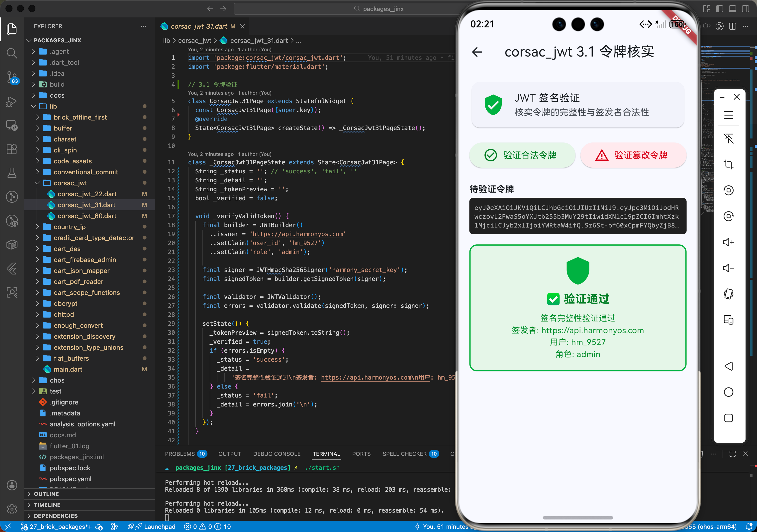The height and width of the screenshot is (532, 757).
Task: Expand the country_ip folder
Action: tap(70, 227)
